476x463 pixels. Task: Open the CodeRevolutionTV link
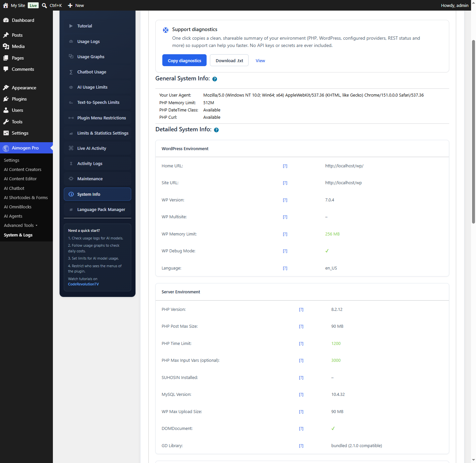(83, 284)
